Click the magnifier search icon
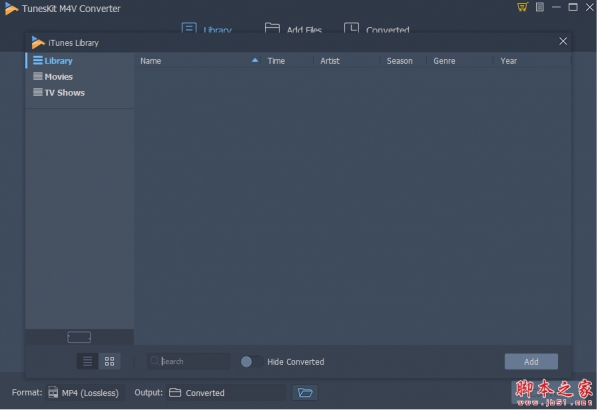 155,361
